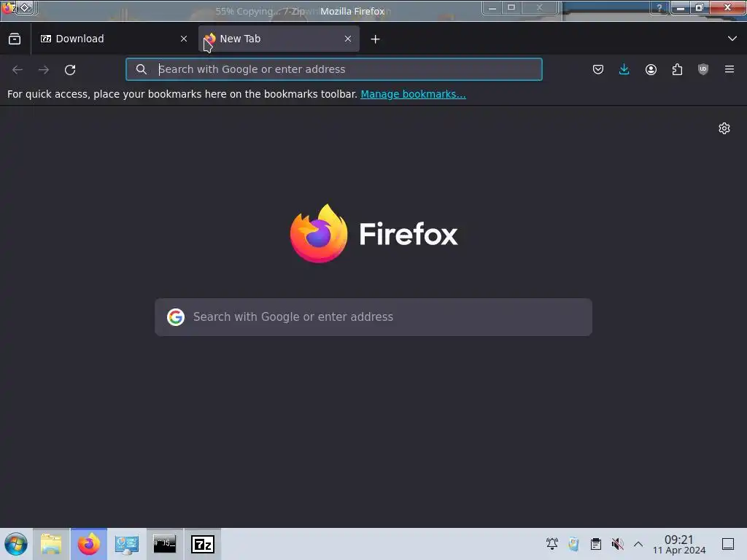Open the Firefox account menu
Screen dimensions: 747x560
click(x=651, y=69)
